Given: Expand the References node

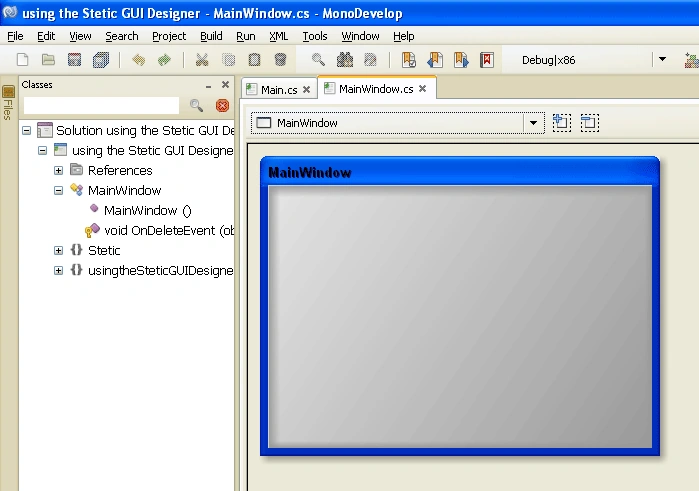Looking at the screenshot, I should (58, 170).
